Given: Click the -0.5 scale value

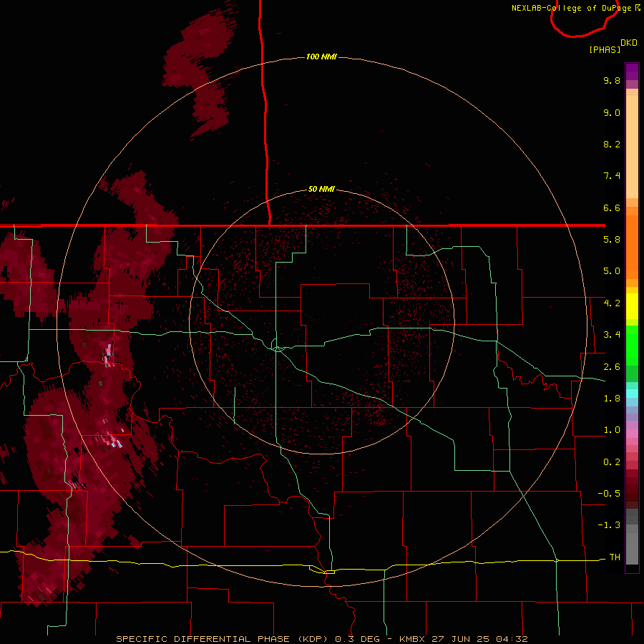Looking at the screenshot, I should tap(609, 494).
